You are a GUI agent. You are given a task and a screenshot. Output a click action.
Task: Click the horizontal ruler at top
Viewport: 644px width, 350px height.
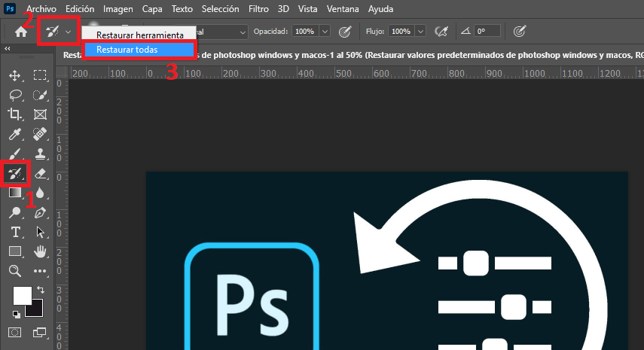pyautogui.click(x=356, y=73)
